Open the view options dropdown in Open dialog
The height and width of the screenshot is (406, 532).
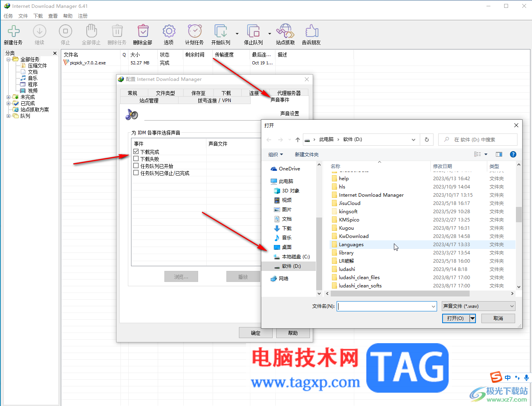[486, 154]
